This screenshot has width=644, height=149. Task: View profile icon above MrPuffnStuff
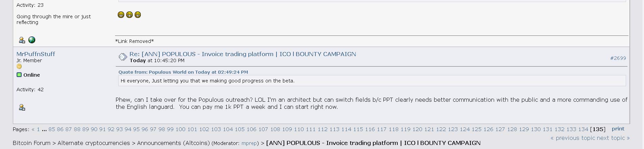(22, 40)
